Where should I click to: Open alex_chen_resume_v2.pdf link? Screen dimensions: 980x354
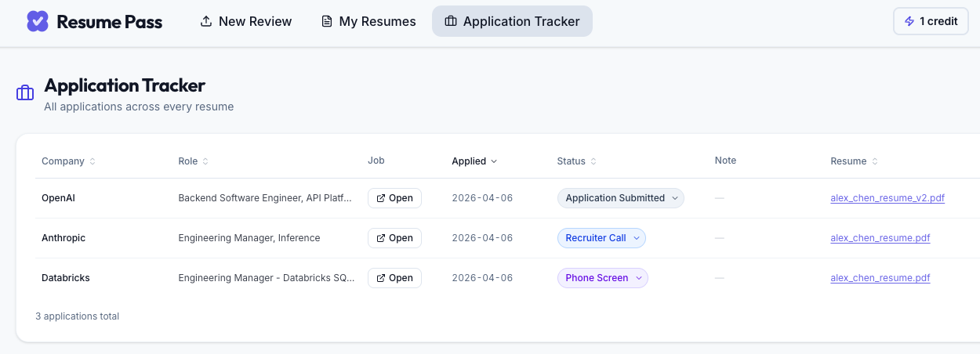pyautogui.click(x=887, y=198)
